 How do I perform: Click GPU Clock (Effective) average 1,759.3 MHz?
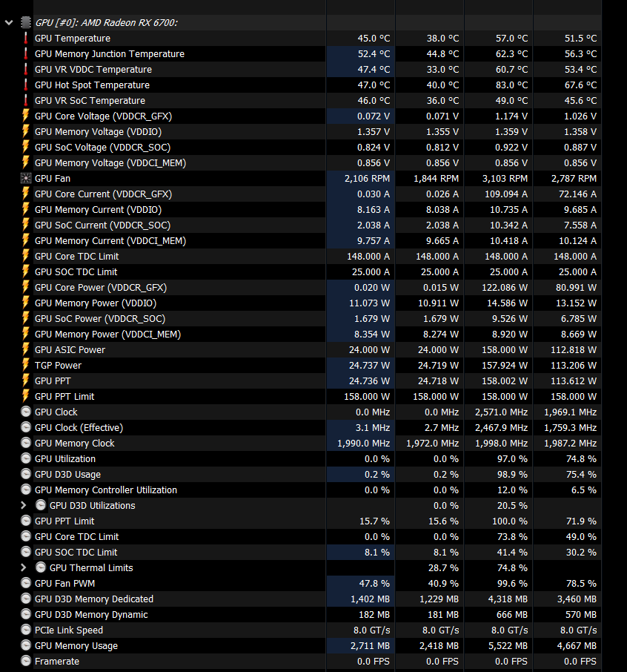pyautogui.click(x=570, y=427)
